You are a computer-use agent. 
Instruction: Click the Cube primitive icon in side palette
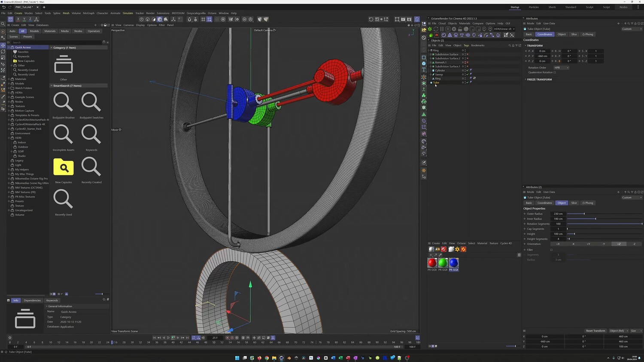pyautogui.click(x=424, y=63)
